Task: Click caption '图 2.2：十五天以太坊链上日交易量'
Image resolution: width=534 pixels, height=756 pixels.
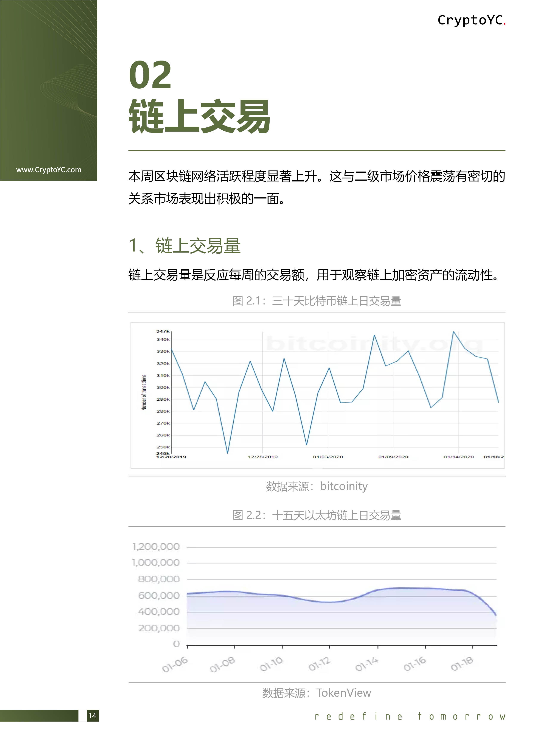Action: coord(317,515)
